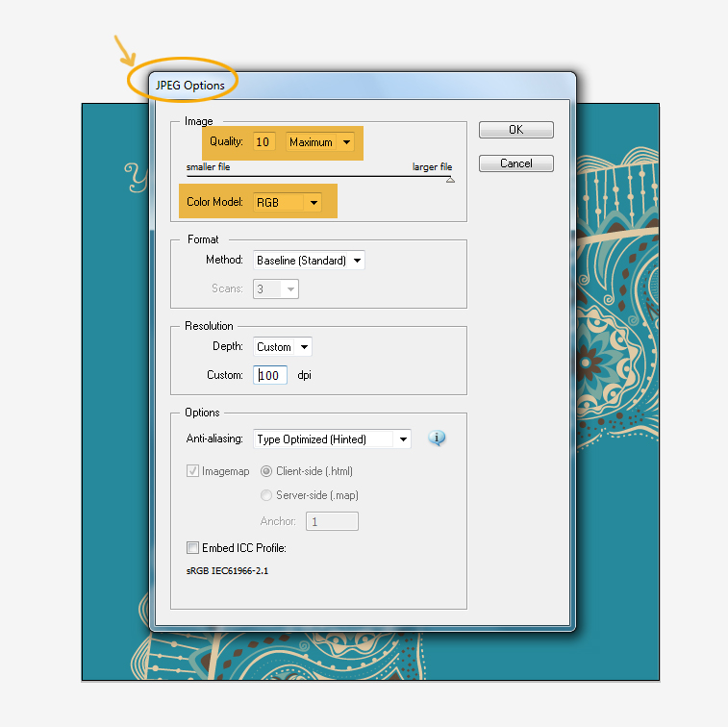Click the 'smaller file' slider label
Image resolution: width=728 pixels, height=727 pixels.
pyautogui.click(x=208, y=166)
